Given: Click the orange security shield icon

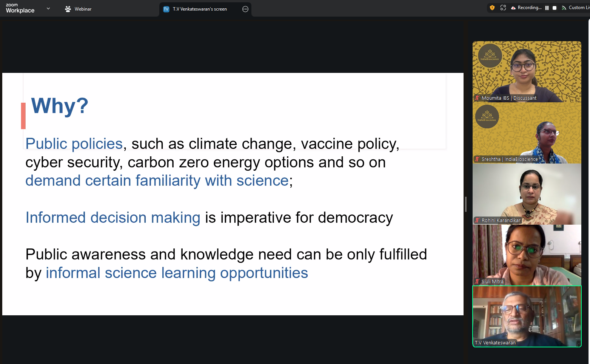Looking at the screenshot, I should [x=492, y=8].
